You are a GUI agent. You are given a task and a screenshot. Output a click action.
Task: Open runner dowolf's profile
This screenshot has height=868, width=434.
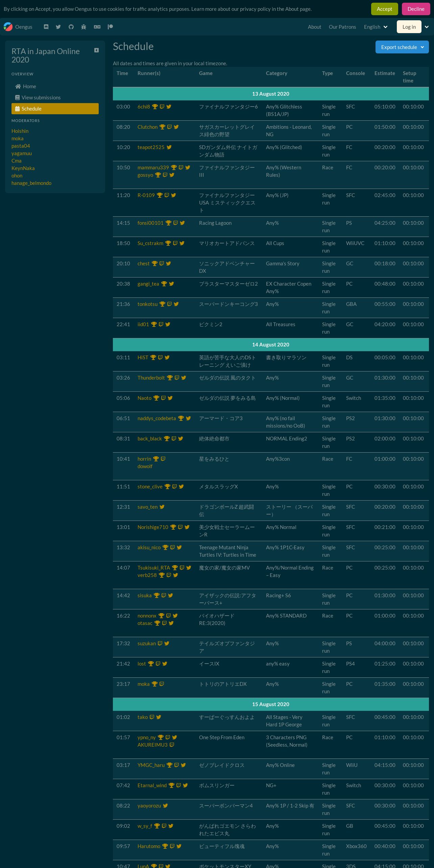point(145,466)
